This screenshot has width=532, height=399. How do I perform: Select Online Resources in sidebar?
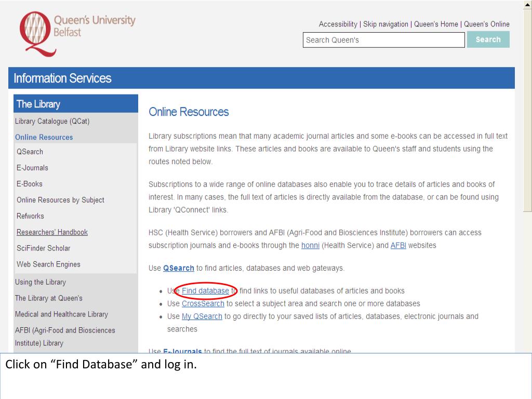click(x=44, y=137)
